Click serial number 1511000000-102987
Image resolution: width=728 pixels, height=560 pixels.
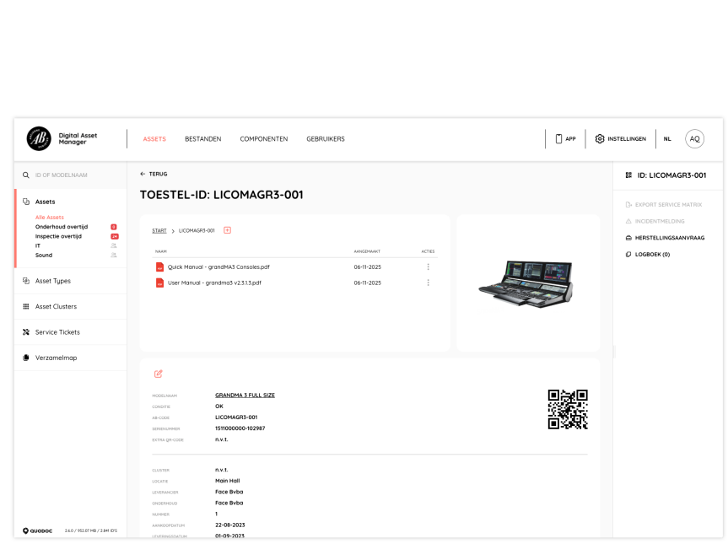[240, 428]
